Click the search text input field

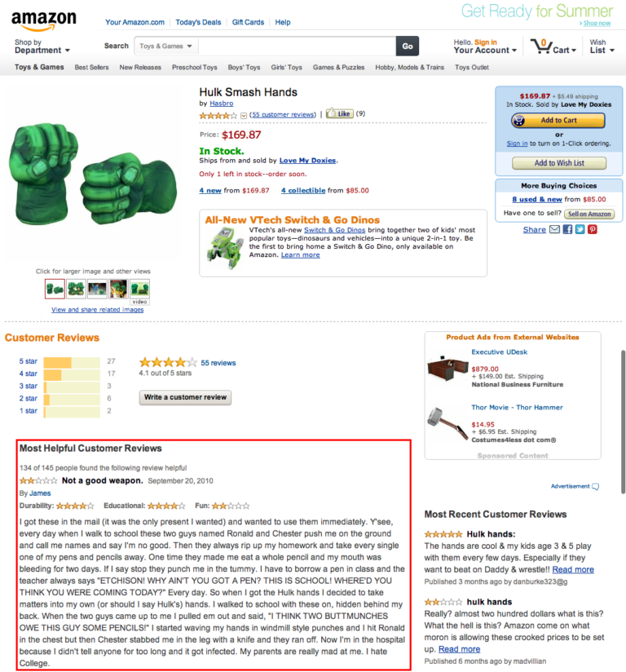coord(297,46)
